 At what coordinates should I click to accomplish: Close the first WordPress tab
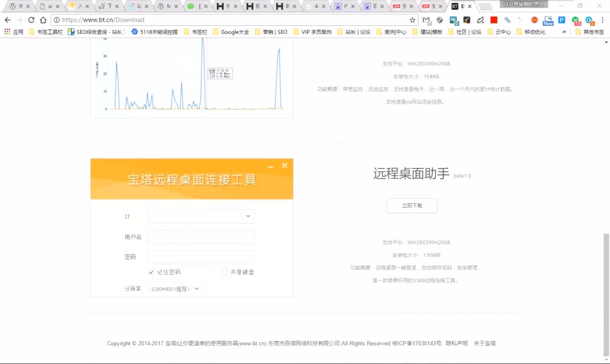click(28, 7)
